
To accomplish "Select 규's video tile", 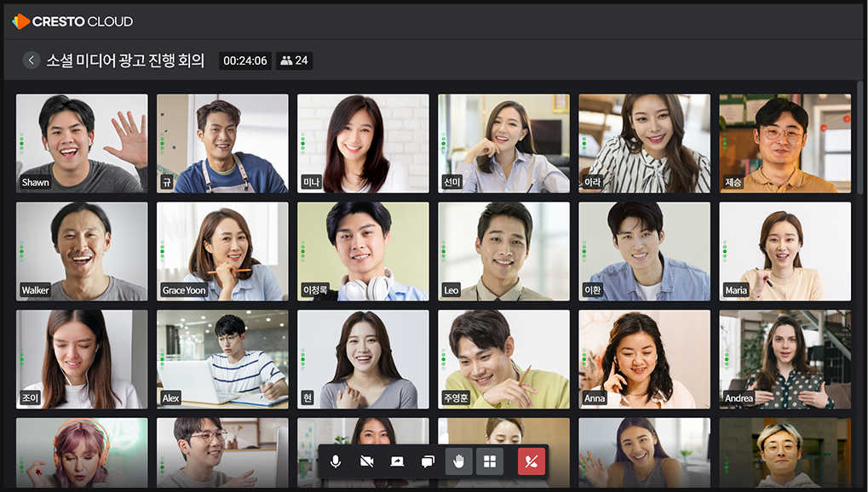I will point(222,143).
